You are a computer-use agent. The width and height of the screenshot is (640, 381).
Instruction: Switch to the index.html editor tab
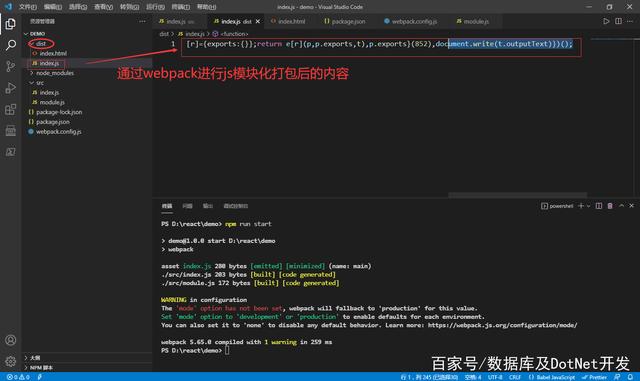[291, 21]
